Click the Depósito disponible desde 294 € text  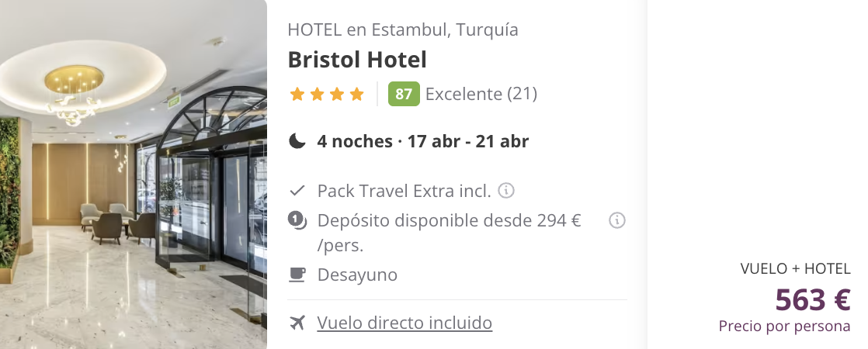[x=449, y=233]
